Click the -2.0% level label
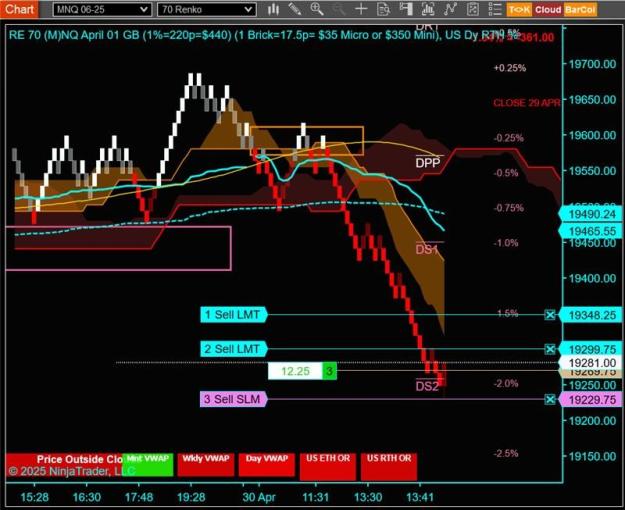 (x=506, y=384)
